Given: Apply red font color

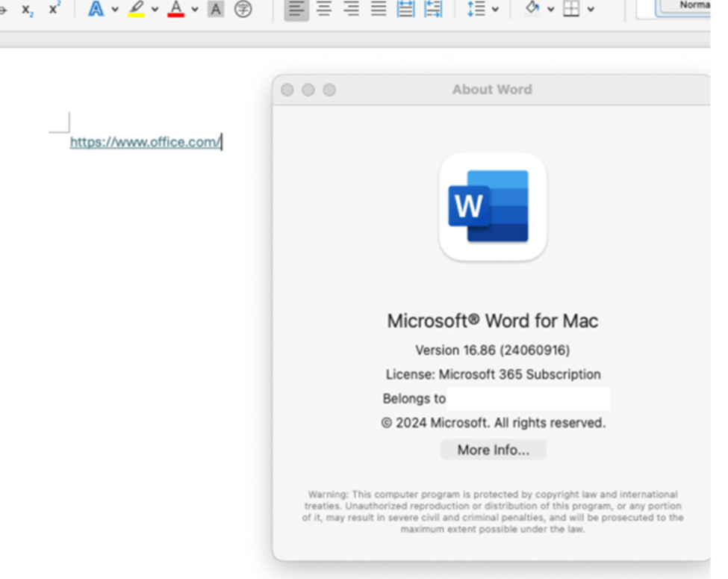Looking at the screenshot, I should (176, 9).
